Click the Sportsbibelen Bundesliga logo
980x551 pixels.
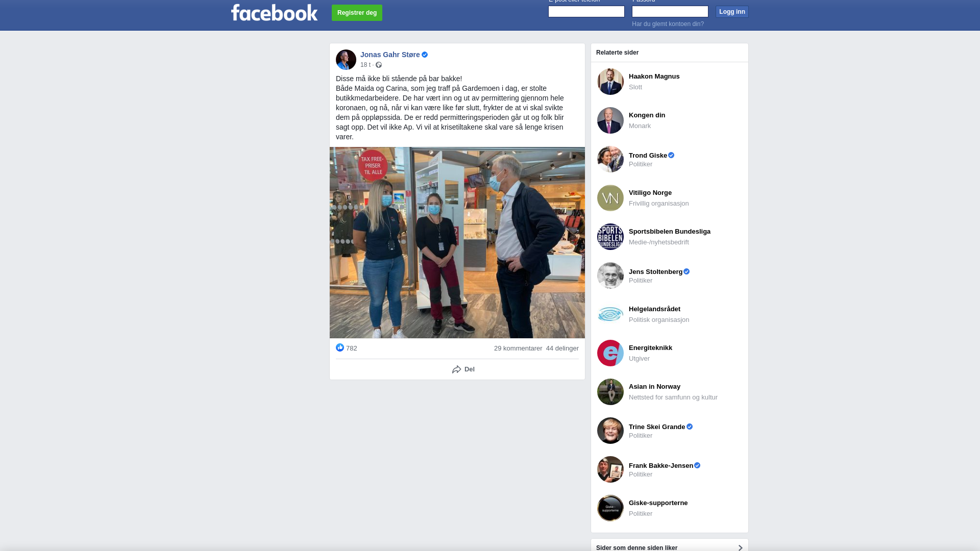coord(610,237)
